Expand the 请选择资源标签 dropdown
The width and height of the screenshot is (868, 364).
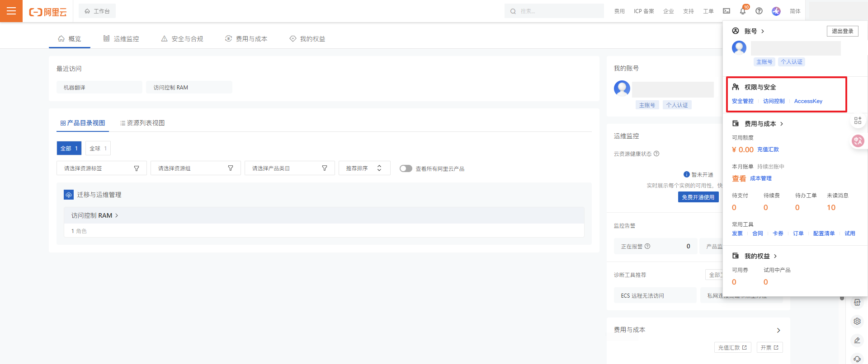click(102, 168)
